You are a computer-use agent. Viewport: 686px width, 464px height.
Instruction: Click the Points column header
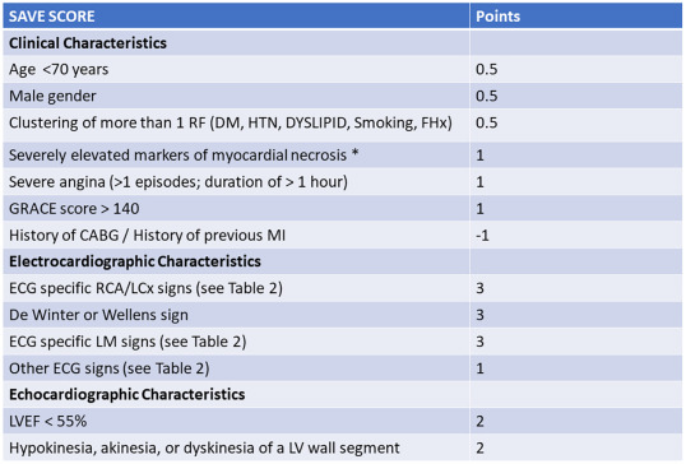point(497,17)
